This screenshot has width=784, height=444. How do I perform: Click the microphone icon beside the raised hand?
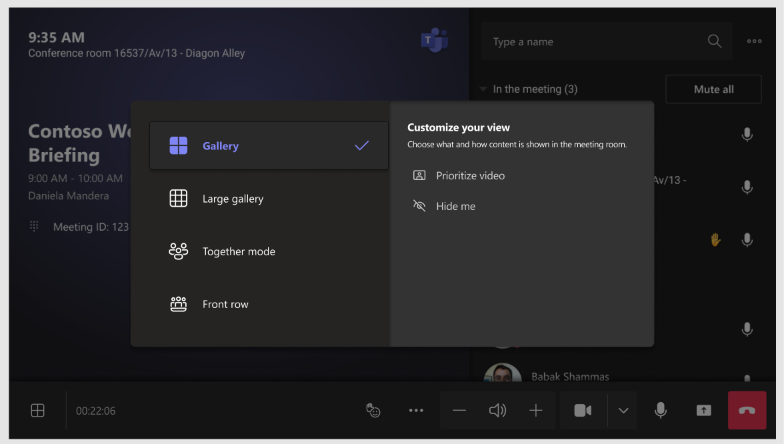(x=747, y=240)
